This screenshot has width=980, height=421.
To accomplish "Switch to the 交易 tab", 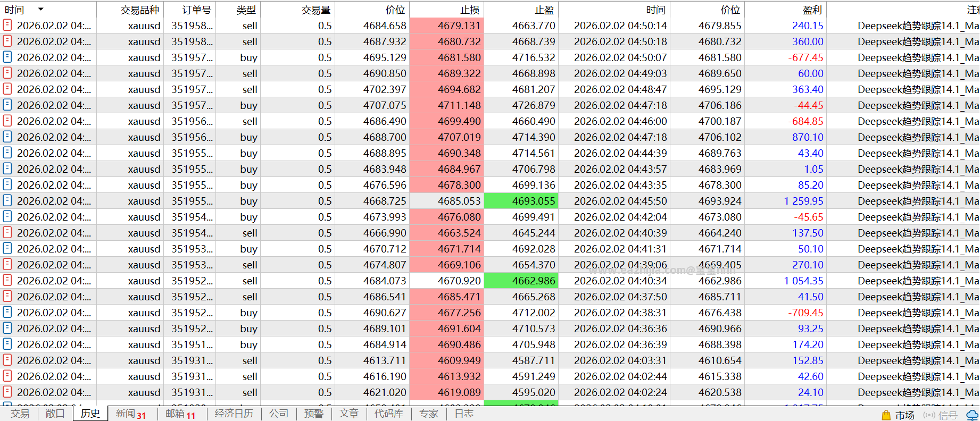I will (20, 414).
